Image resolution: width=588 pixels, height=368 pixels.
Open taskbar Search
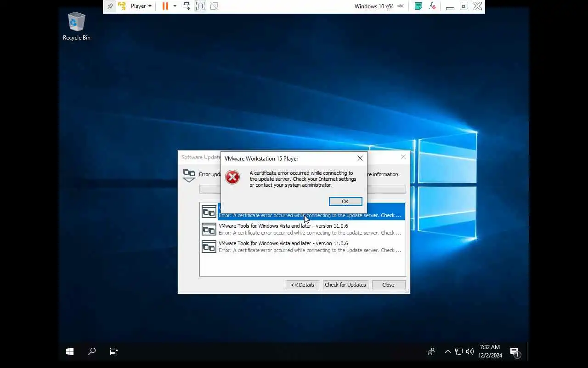[x=92, y=351]
